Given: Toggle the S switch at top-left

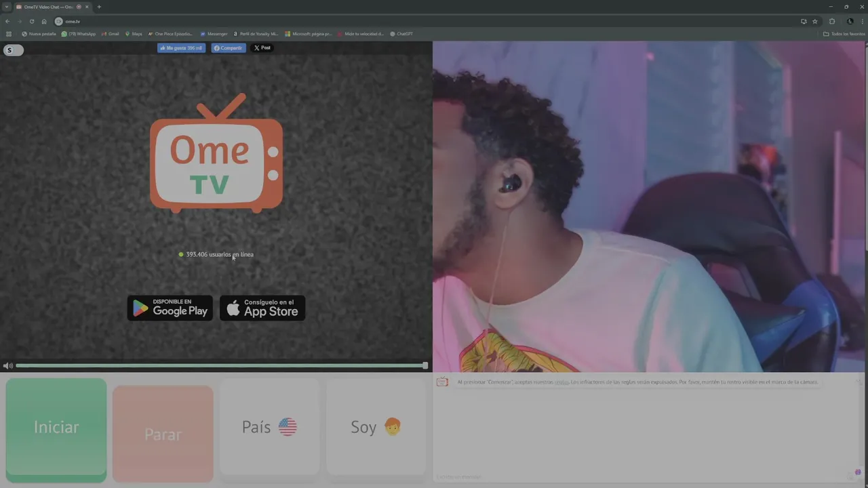Looking at the screenshot, I should click(14, 50).
